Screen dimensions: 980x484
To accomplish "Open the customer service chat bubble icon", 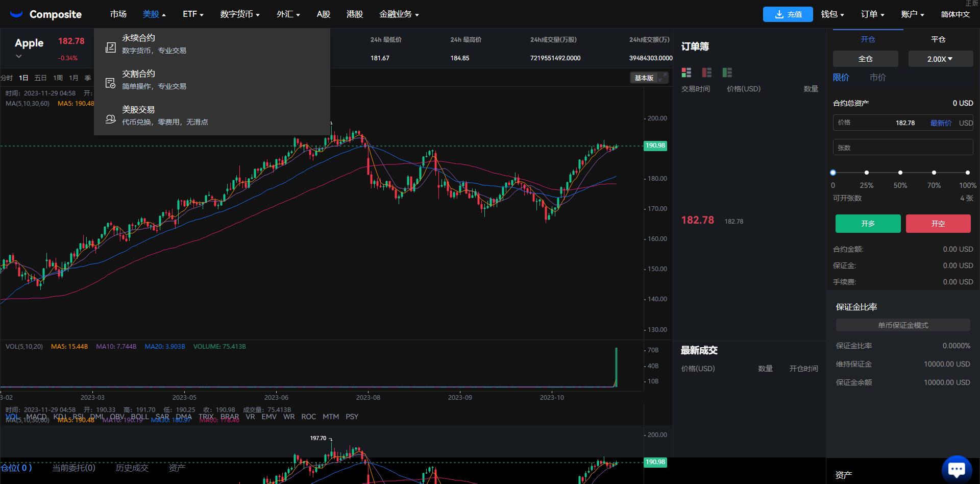I will (x=957, y=468).
